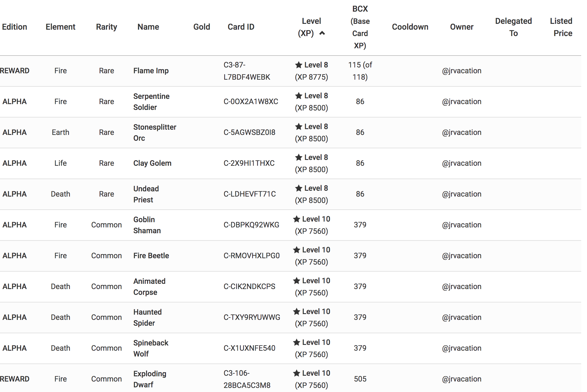587x392 pixels.
Task: Sort table by Edition column header
Action: point(15,27)
